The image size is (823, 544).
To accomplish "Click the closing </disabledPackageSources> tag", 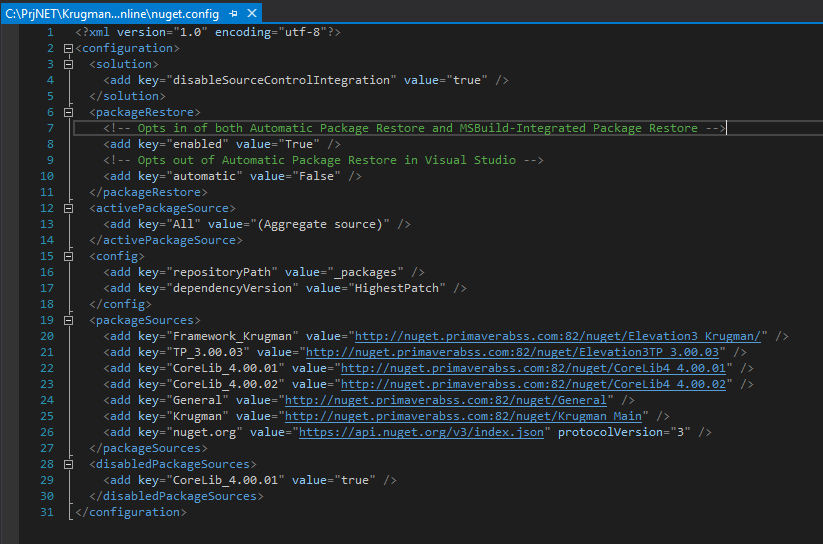I will tap(176, 496).
